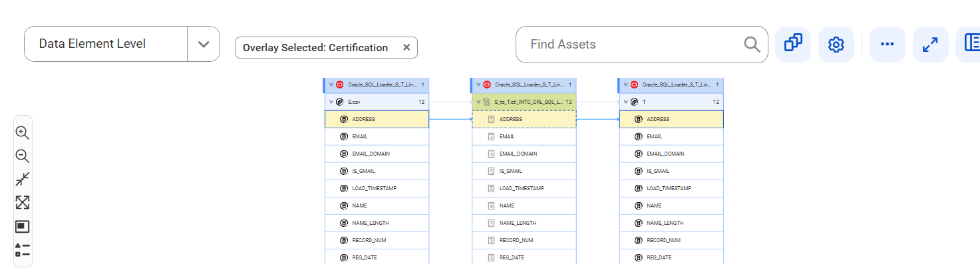Select EMAIL in the S_to_T.ctl node
This screenshot has height=270, width=980.
(524, 136)
